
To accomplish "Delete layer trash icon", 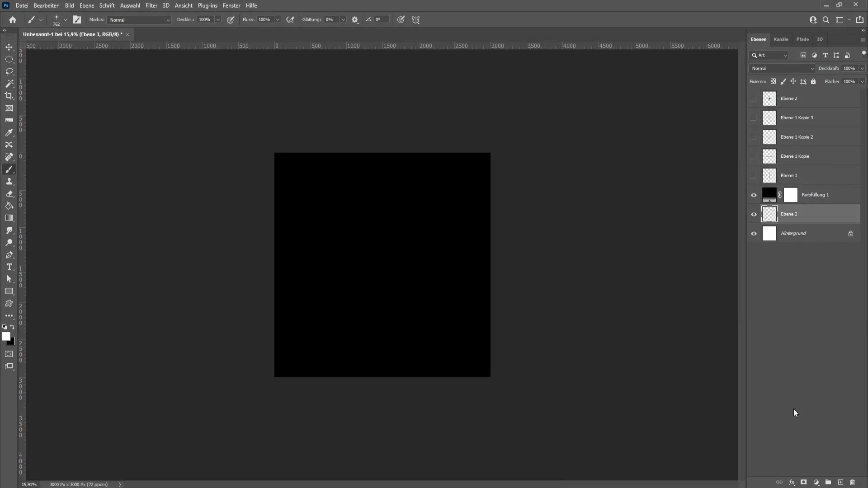I will point(853,482).
